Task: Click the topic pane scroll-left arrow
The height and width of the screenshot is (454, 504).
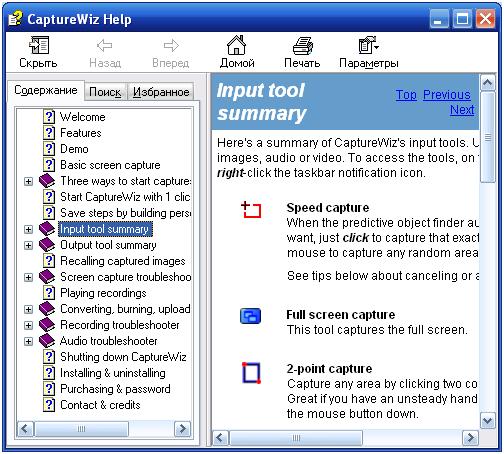Action: coord(220,437)
